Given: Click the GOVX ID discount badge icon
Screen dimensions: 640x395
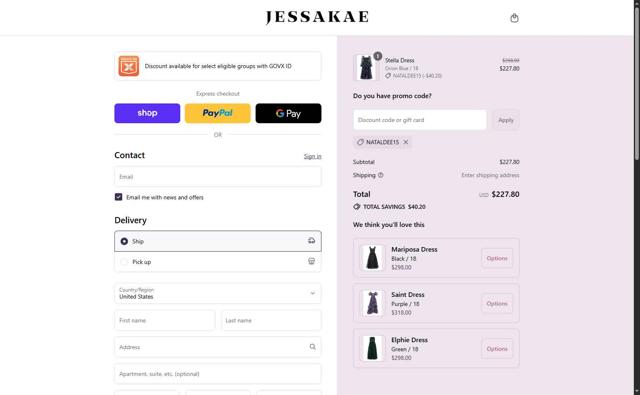Looking at the screenshot, I should (x=129, y=66).
